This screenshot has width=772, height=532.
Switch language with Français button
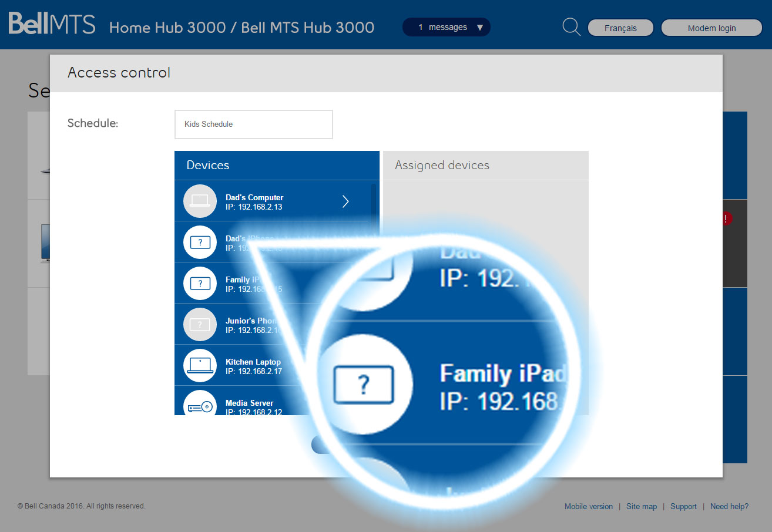[x=620, y=28]
